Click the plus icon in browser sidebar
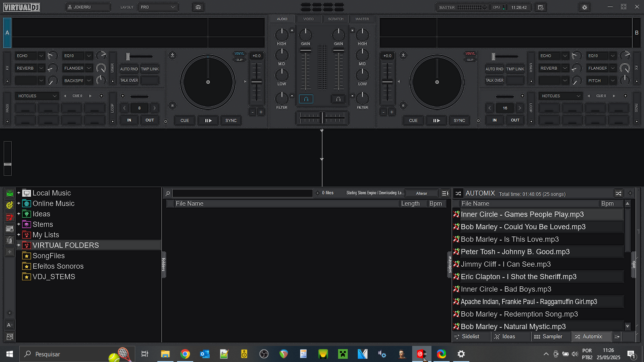 click(x=10, y=252)
